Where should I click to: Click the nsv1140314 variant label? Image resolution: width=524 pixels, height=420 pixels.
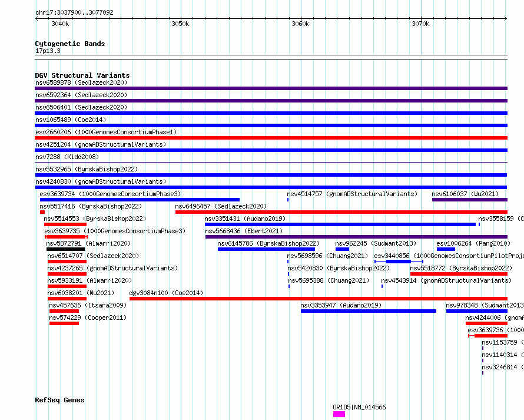pos(503,355)
